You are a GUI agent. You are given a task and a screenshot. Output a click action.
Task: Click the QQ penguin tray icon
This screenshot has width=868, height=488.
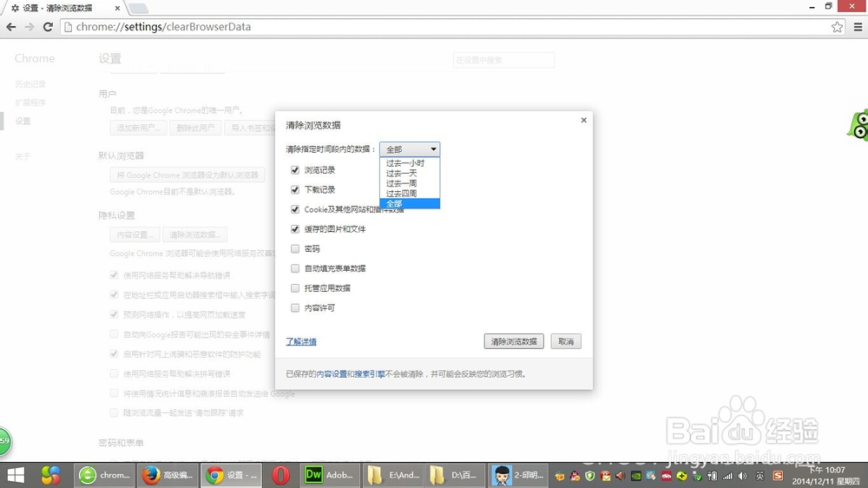[x=575, y=476]
